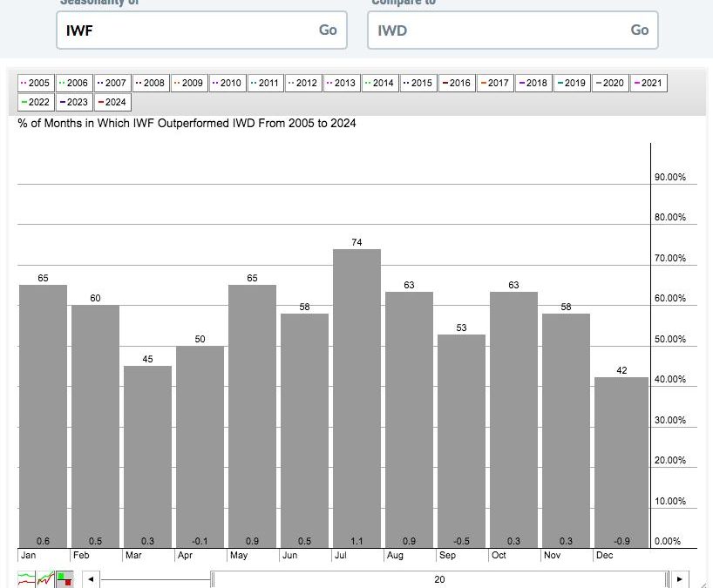
Task: Click the March bar labeled 45
Action: click(x=148, y=456)
